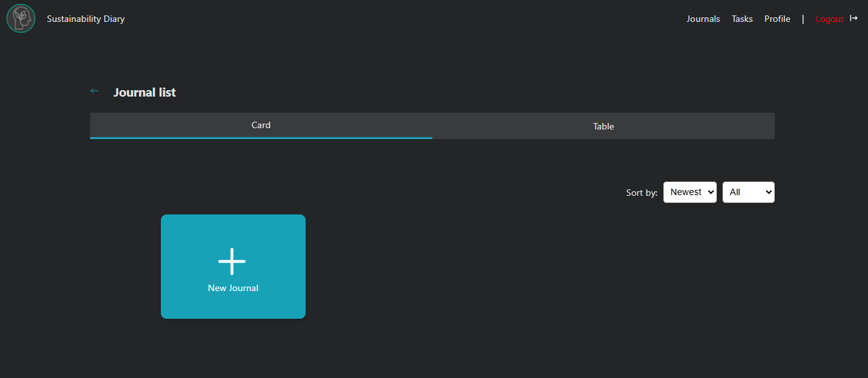Switch to the Table view tab
Image resolution: width=868 pixels, height=378 pixels.
[603, 126]
